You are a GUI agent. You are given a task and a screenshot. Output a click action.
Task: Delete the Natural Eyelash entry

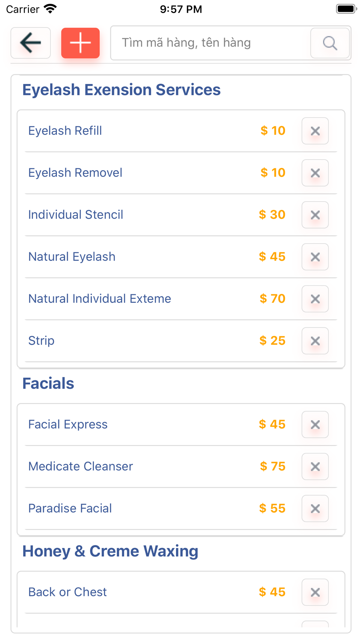pos(315,257)
